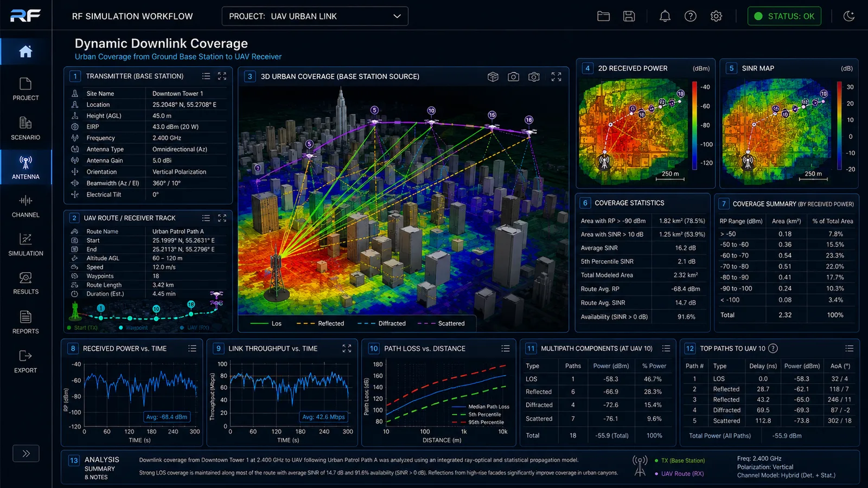
Task: Click the Status OK indicator button
Action: tap(784, 16)
